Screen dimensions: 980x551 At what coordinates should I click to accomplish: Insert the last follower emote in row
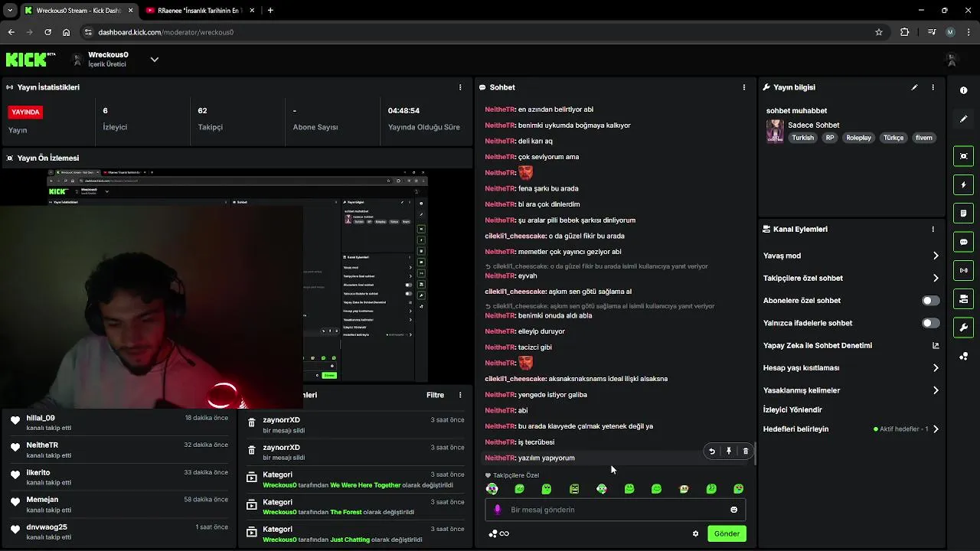738,488
